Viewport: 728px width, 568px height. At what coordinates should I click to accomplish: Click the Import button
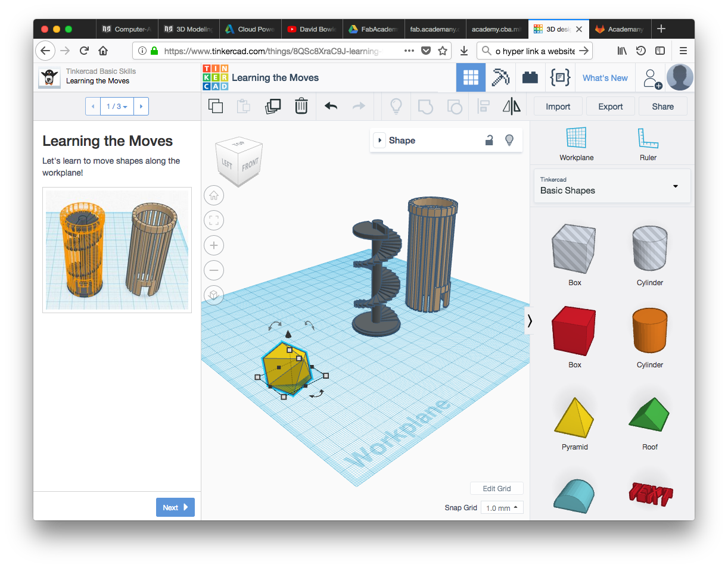pos(558,107)
